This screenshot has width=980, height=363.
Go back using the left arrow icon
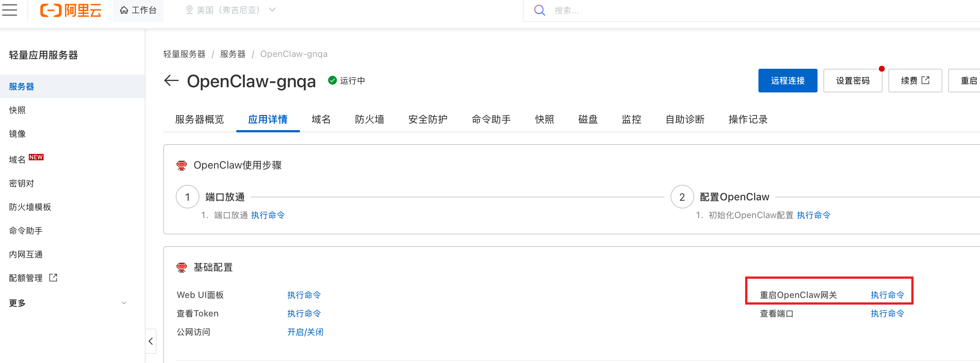pos(171,80)
